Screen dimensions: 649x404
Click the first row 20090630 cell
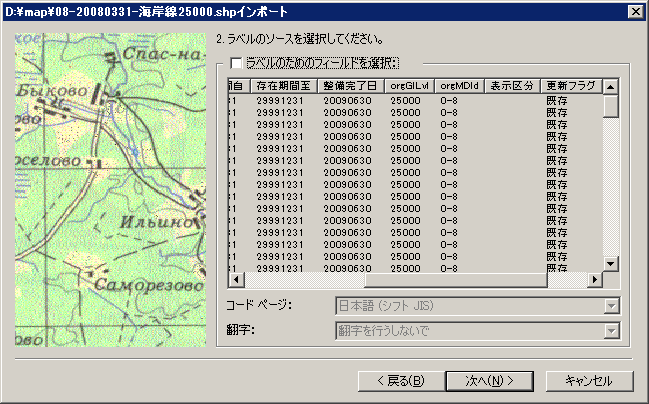pyautogui.click(x=347, y=101)
